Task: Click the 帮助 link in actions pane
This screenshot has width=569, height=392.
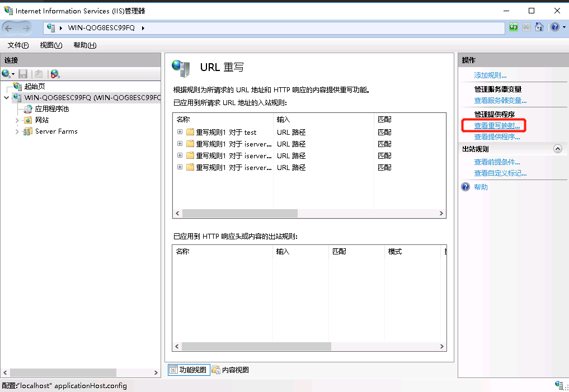Action: (x=481, y=187)
